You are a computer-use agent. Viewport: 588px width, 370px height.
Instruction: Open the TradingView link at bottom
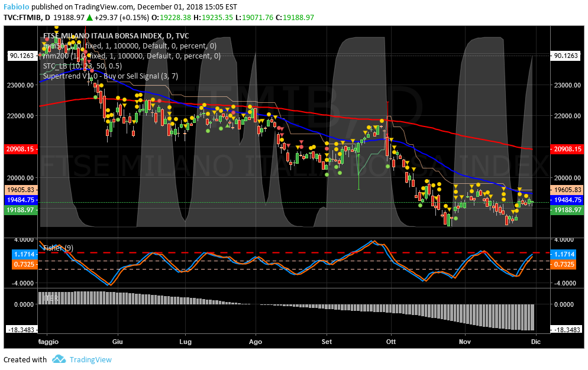pos(91,359)
